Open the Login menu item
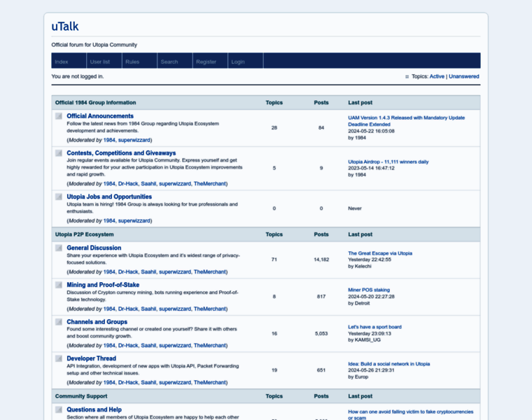This screenshot has width=532, height=420. click(x=245, y=62)
